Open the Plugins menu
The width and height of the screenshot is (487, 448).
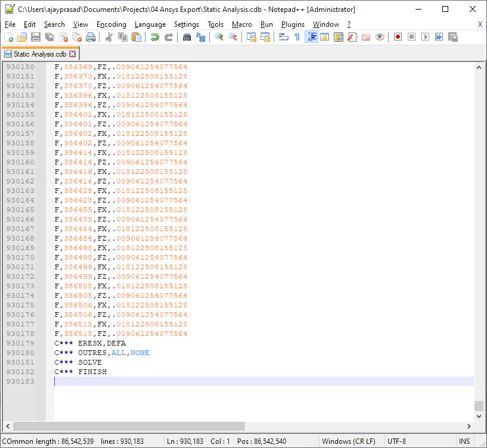pos(293,24)
